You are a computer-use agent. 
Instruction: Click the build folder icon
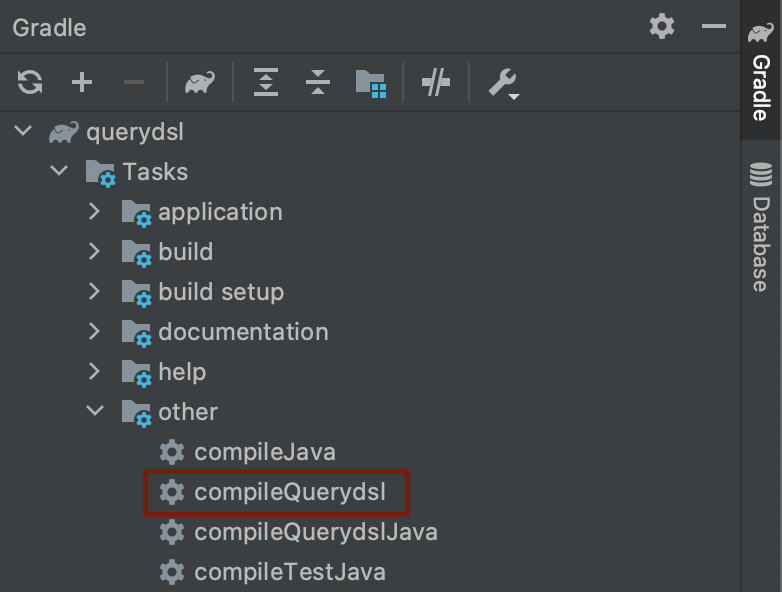[x=137, y=253]
